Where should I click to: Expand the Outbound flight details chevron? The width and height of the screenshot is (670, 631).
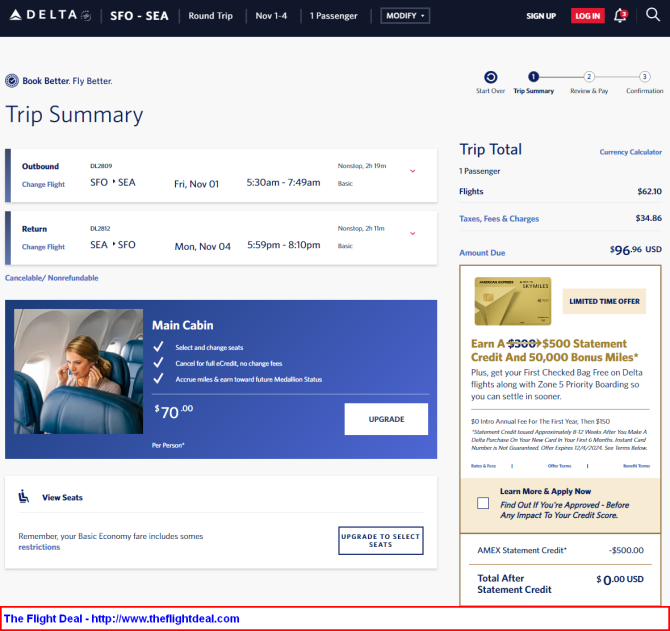coord(413,171)
